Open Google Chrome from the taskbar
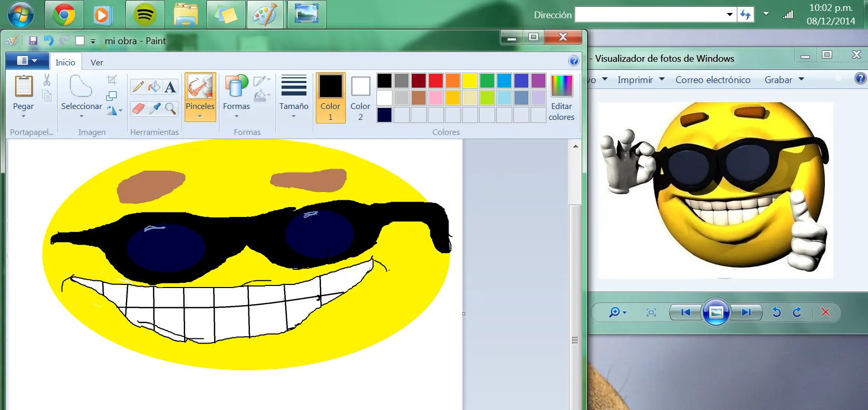The height and width of the screenshot is (410, 868). (x=64, y=14)
